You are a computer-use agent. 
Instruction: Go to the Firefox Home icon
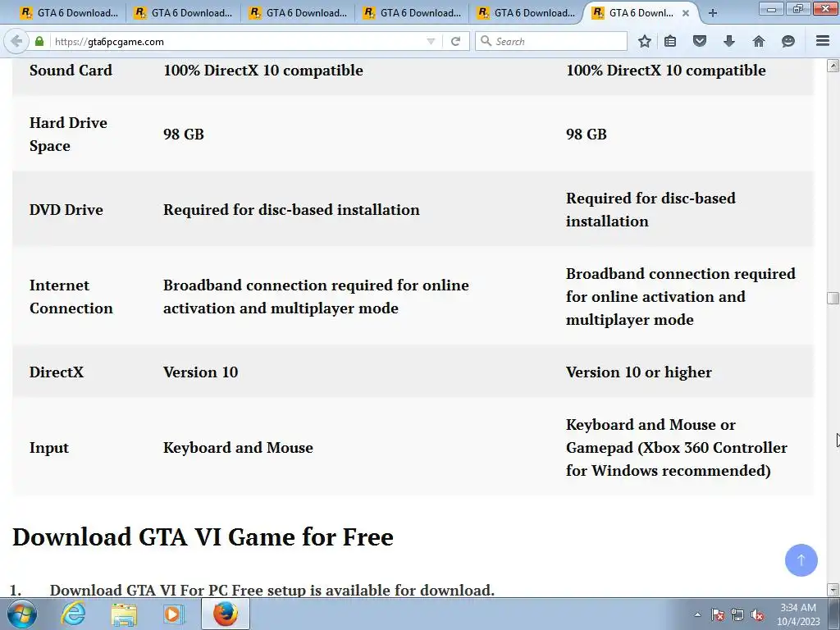(759, 41)
